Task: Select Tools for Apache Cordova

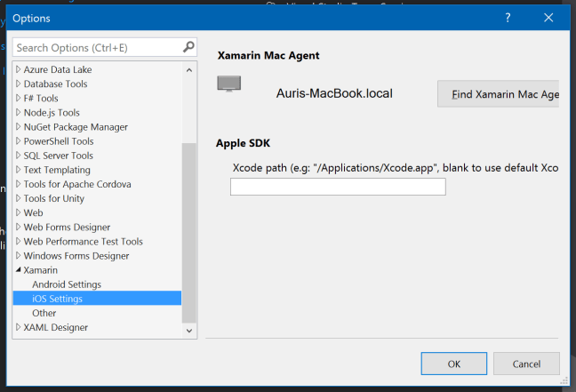Action: 77,184
